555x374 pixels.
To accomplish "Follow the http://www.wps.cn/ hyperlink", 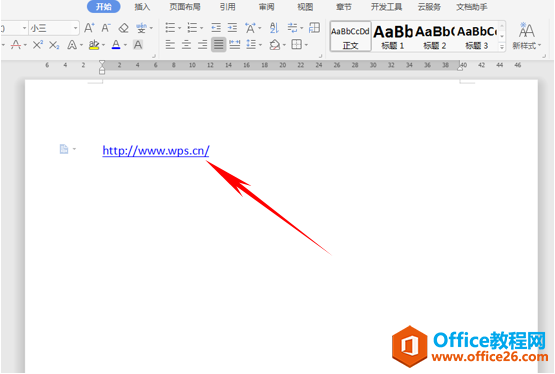I will pyautogui.click(x=156, y=151).
